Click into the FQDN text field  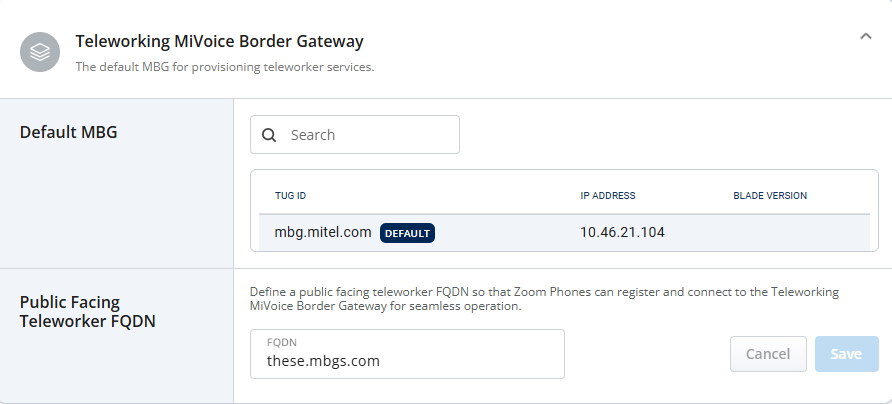[x=407, y=361]
